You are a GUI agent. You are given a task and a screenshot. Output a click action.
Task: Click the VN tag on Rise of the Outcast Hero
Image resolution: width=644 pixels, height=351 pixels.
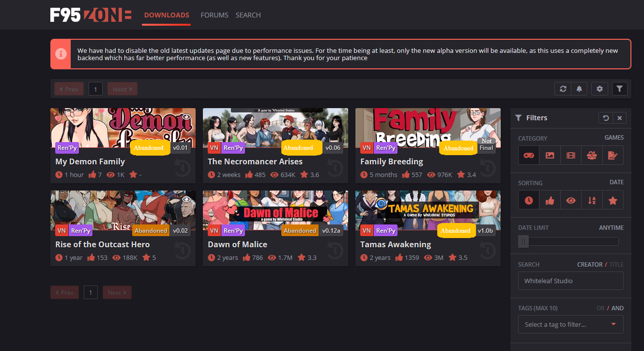[61, 231]
